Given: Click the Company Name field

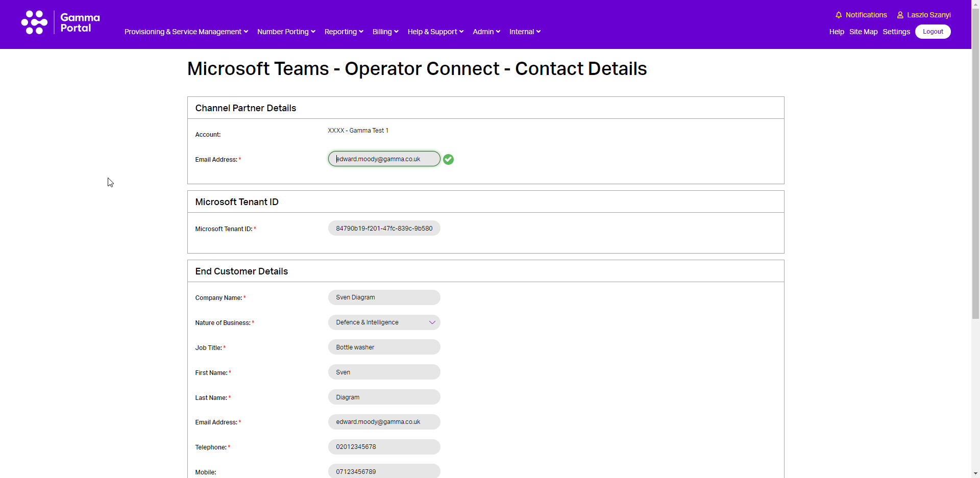Looking at the screenshot, I should point(384,297).
